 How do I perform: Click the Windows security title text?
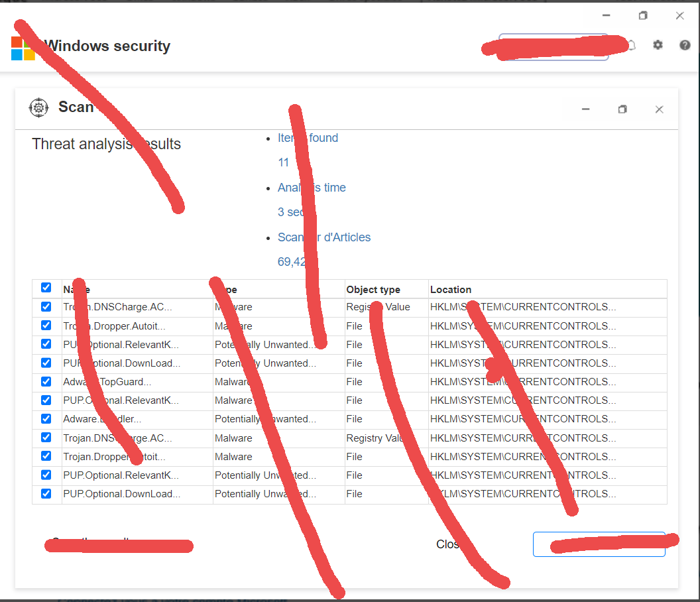point(107,46)
